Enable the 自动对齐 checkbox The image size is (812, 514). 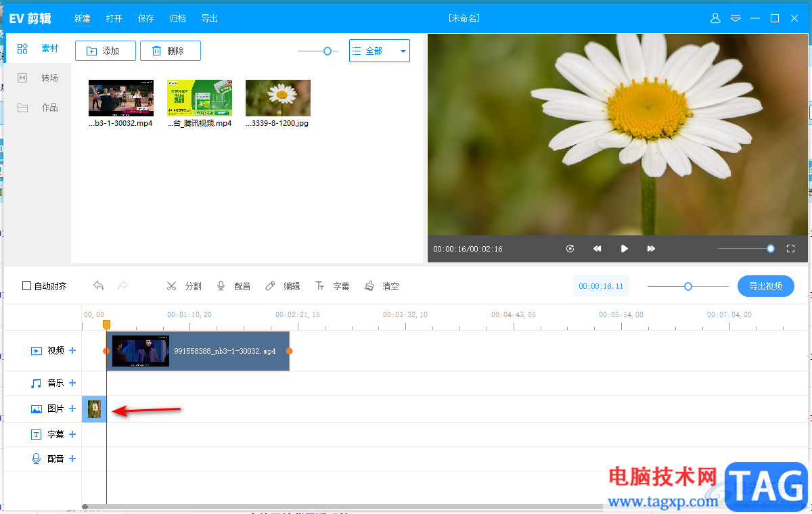click(26, 286)
